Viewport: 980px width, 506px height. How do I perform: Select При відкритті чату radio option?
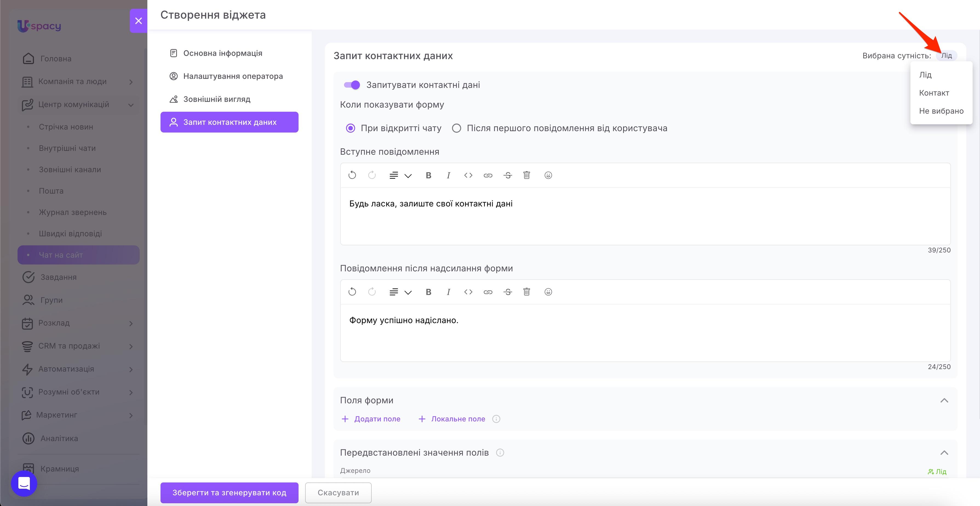click(x=350, y=128)
